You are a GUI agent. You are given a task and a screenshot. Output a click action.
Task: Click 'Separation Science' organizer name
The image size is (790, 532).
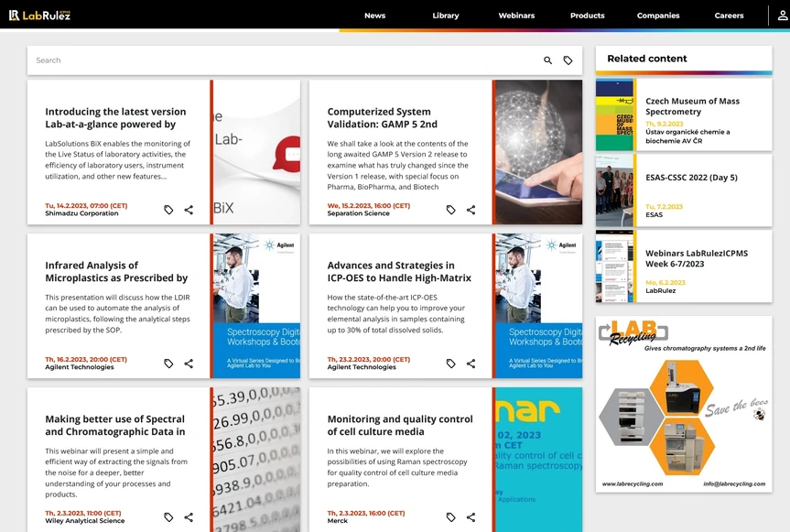[x=358, y=213]
